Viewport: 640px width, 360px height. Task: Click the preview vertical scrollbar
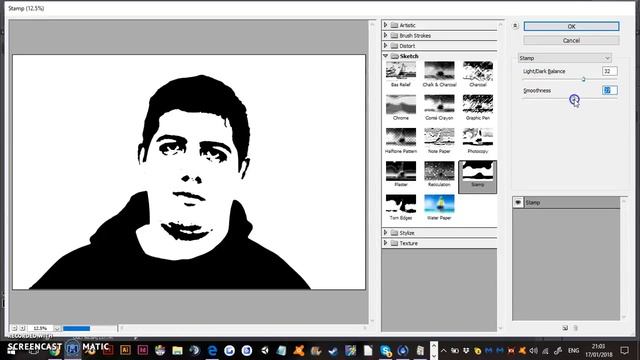(372, 172)
